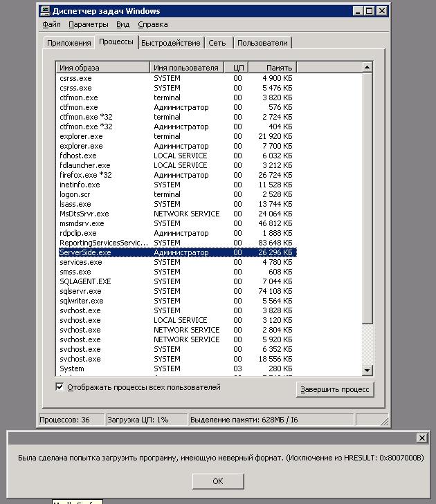Select the services.exe process row

pos(177,262)
